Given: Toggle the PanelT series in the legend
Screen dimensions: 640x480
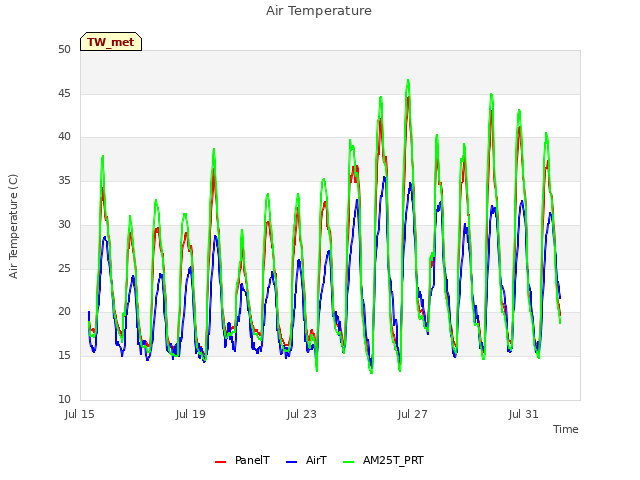Looking at the screenshot, I should [x=242, y=460].
